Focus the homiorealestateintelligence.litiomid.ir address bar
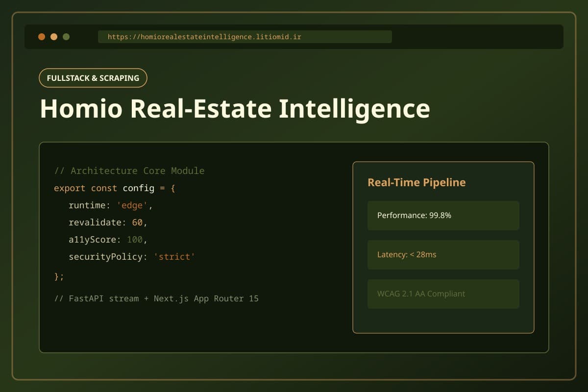 tap(245, 37)
